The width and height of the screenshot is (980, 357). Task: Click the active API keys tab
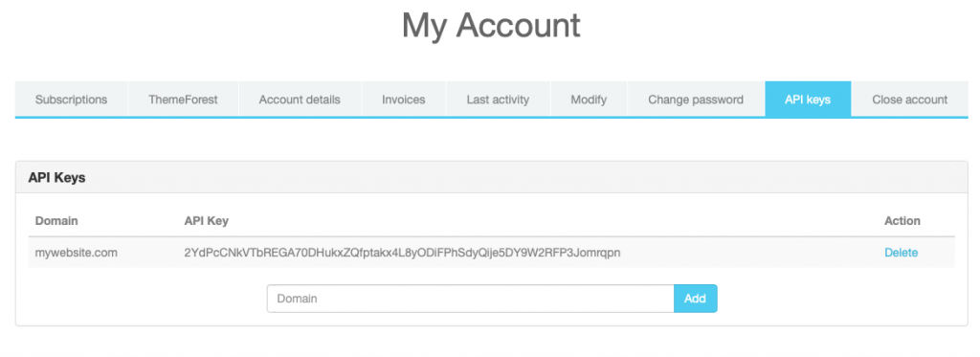(x=808, y=100)
